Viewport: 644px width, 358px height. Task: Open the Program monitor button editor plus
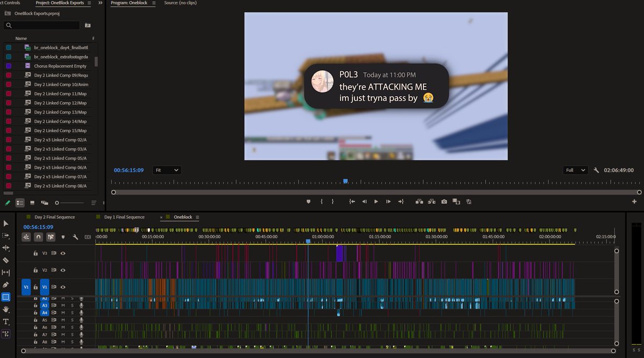pyautogui.click(x=634, y=202)
